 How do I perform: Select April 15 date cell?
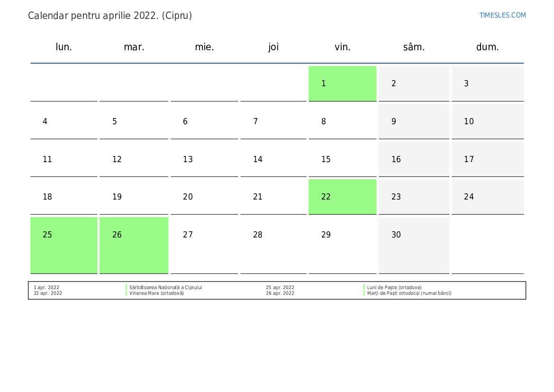[342, 159]
